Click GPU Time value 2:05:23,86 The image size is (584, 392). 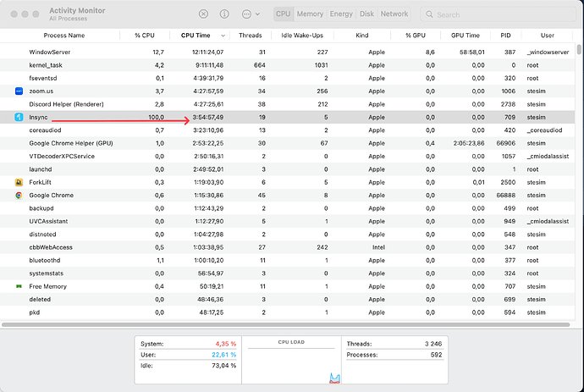tap(469, 143)
